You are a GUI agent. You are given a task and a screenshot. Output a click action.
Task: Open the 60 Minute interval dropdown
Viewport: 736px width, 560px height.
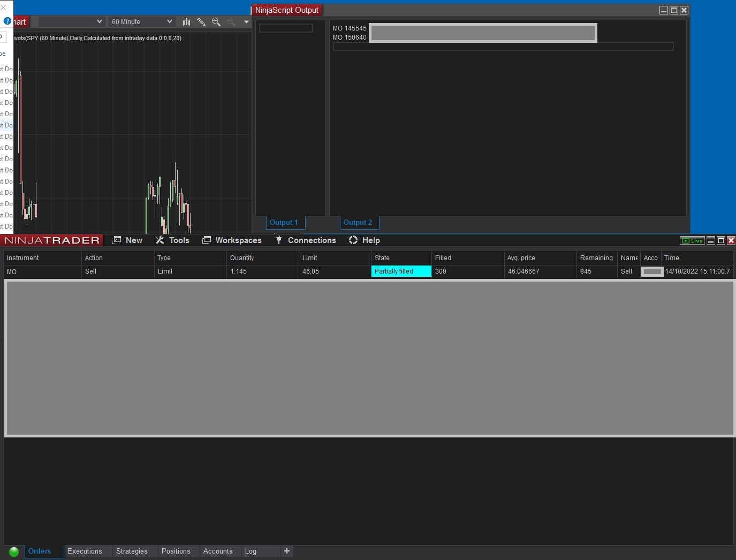142,22
